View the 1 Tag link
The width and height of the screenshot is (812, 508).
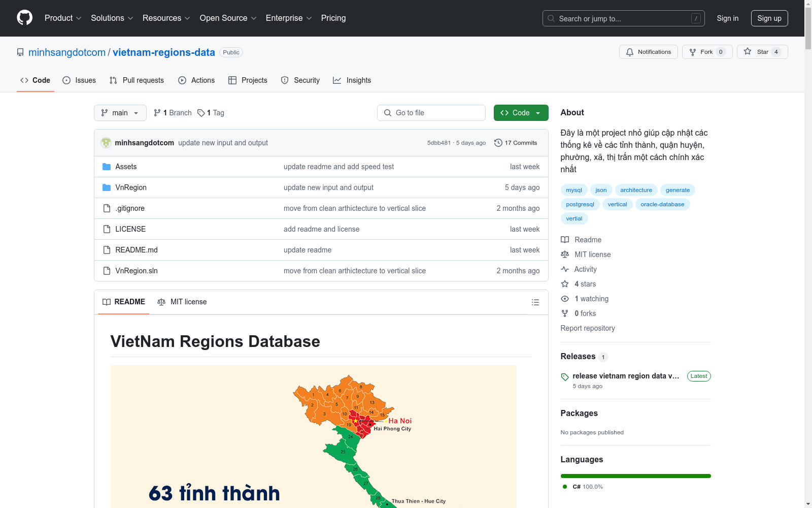pos(211,113)
